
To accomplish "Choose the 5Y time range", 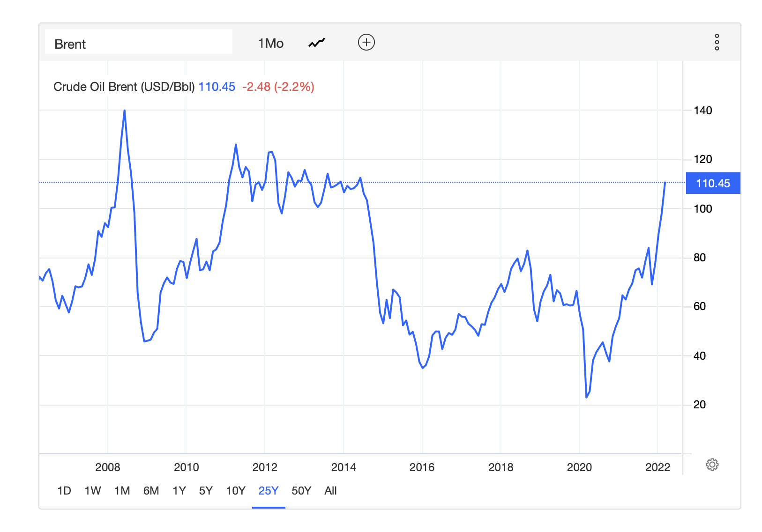I will coord(206,491).
